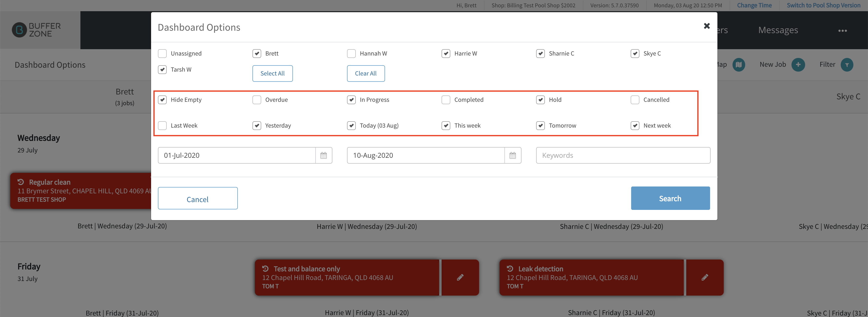This screenshot has width=868, height=317.
Task: Click the Select All button
Action: coord(272,73)
